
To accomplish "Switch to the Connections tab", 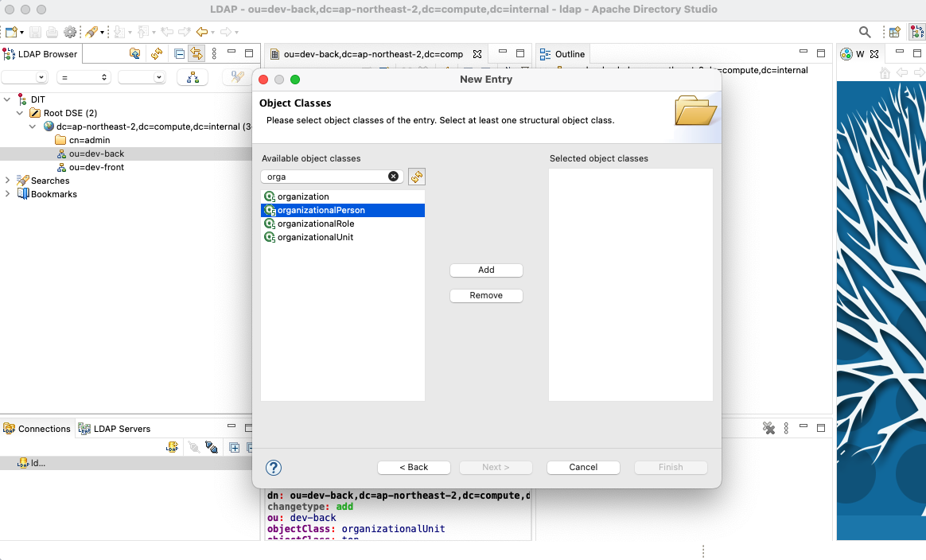I will coord(37,428).
